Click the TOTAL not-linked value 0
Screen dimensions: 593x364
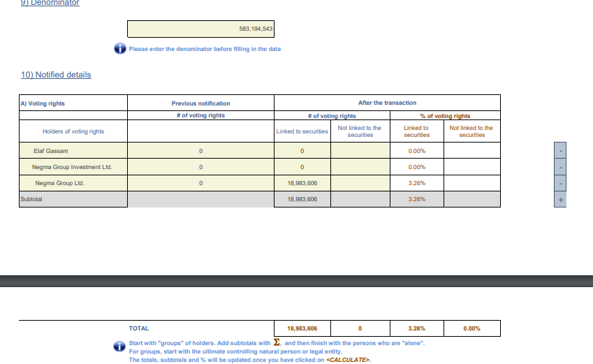[x=360, y=328]
